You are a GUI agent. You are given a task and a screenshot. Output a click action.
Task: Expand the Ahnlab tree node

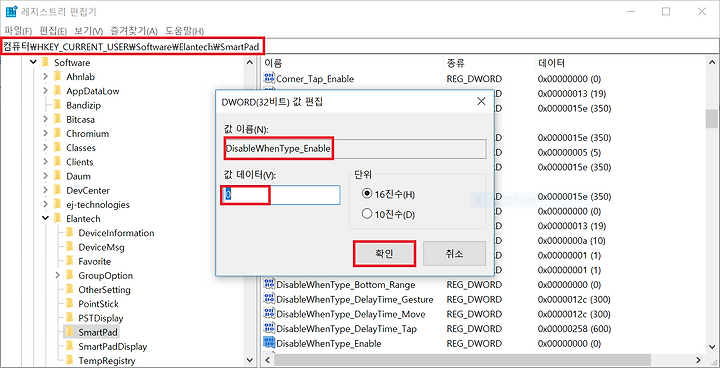click(45, 77)
